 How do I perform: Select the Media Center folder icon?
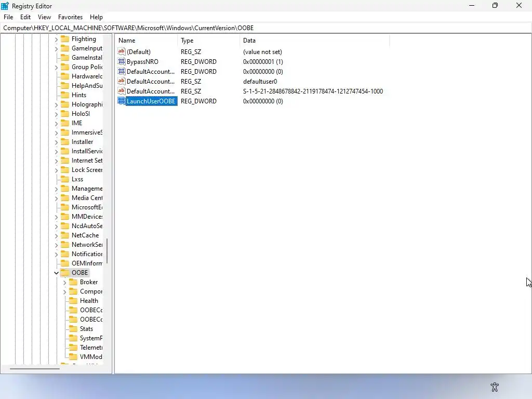[65, 197]
